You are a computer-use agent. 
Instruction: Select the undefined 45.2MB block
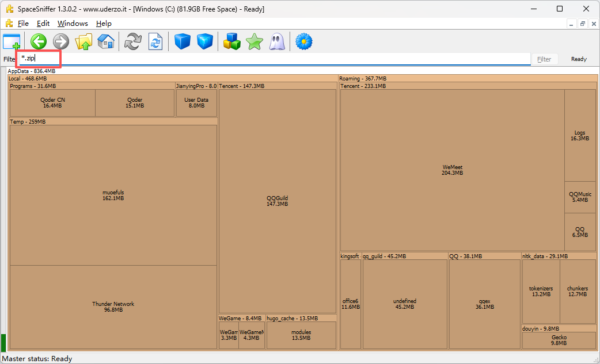(404, 304)
